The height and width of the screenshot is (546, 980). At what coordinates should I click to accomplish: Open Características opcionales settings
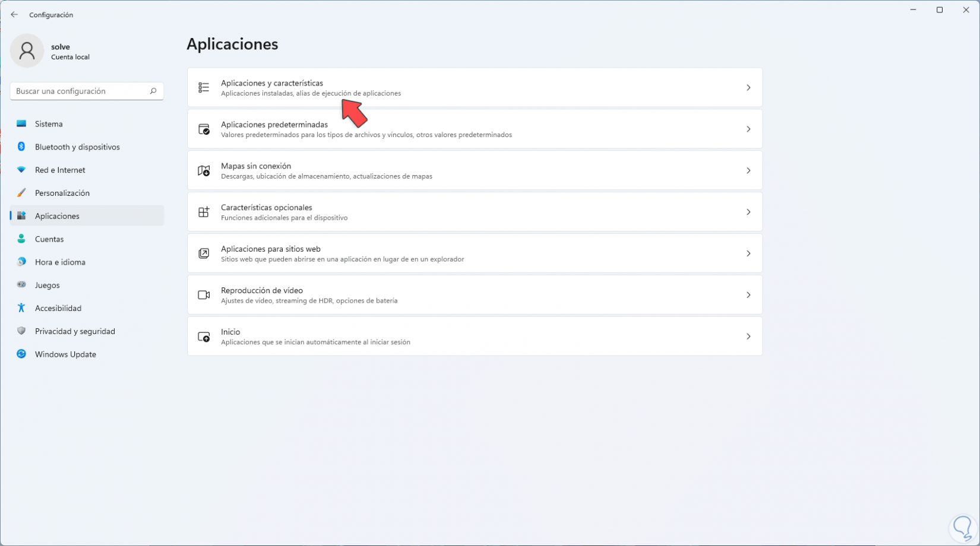[x=474, y=212]
